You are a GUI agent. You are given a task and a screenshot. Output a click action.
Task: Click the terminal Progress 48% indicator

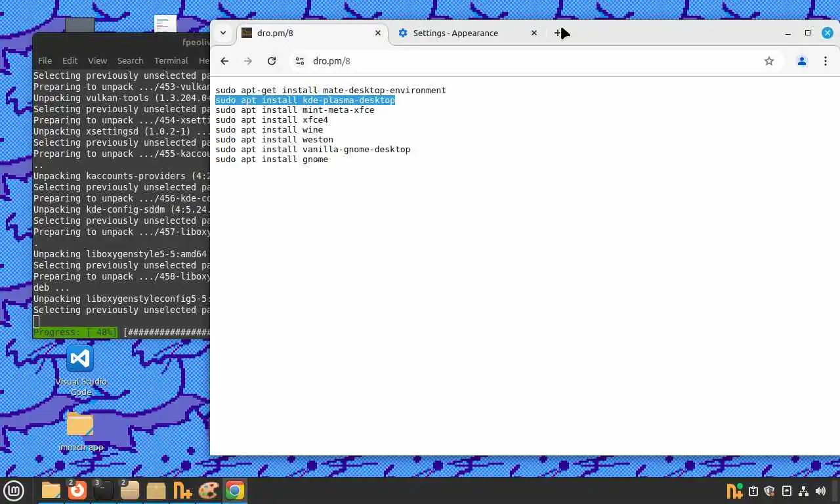75,333
